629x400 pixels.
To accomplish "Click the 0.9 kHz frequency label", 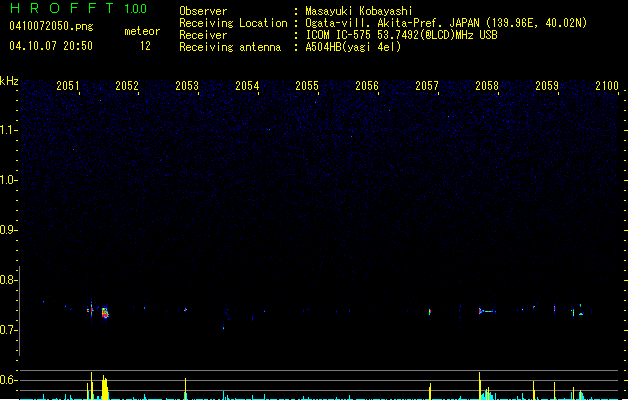I will point(8,230).
